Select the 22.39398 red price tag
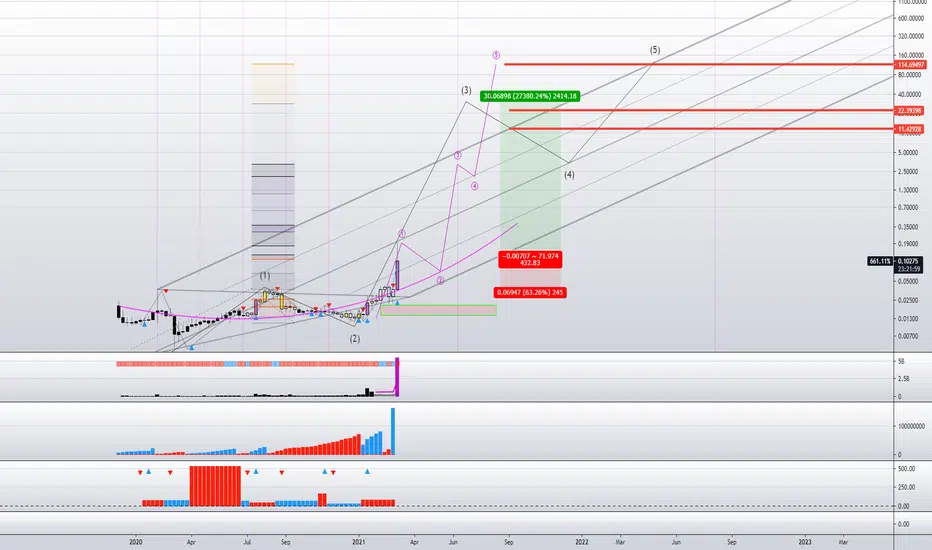The height and width of the screenshot is (550, 932). pos(910,111)
